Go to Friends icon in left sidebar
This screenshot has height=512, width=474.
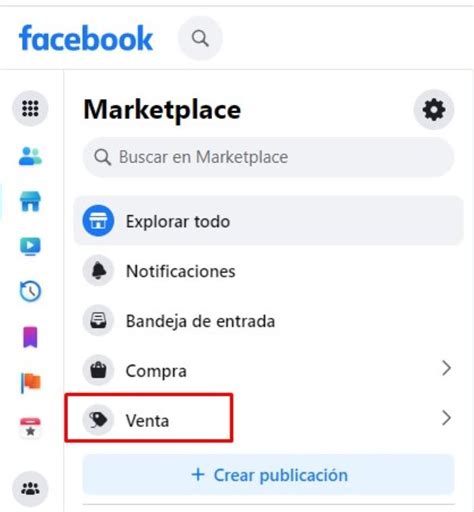click(x=30, y=156)
